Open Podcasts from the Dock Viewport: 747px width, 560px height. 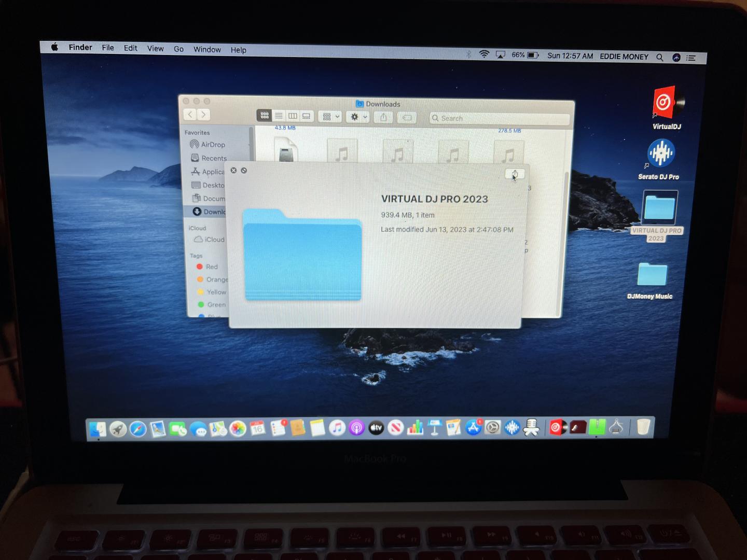(357, 428)
